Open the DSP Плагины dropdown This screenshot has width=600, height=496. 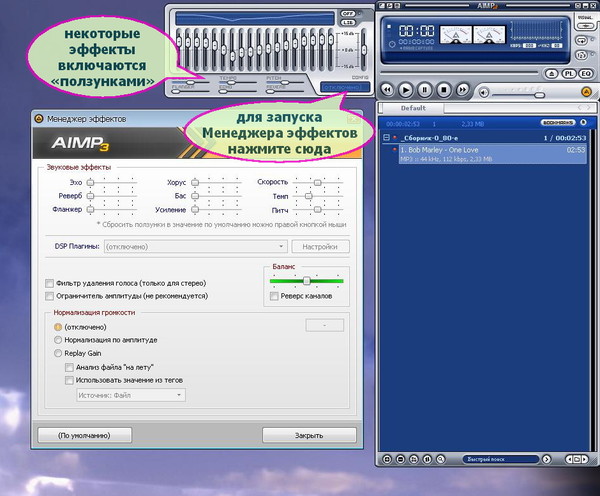click(x=196, y=246)
